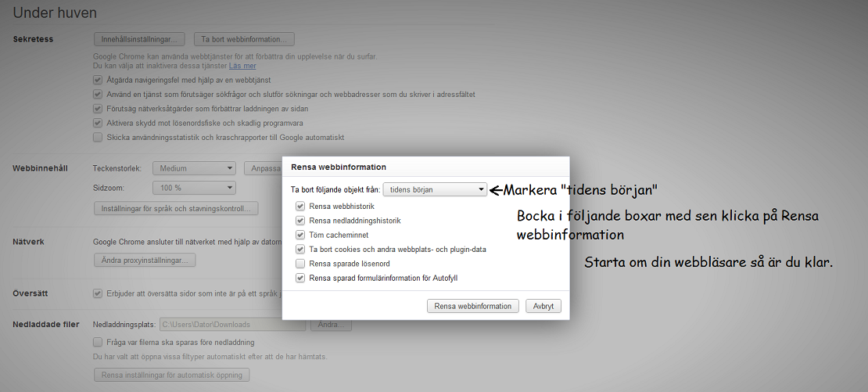Screen dimensions: 868x392
Task: Enable Rensa sparade lösenord checkbox
Action: click(300, 264)
